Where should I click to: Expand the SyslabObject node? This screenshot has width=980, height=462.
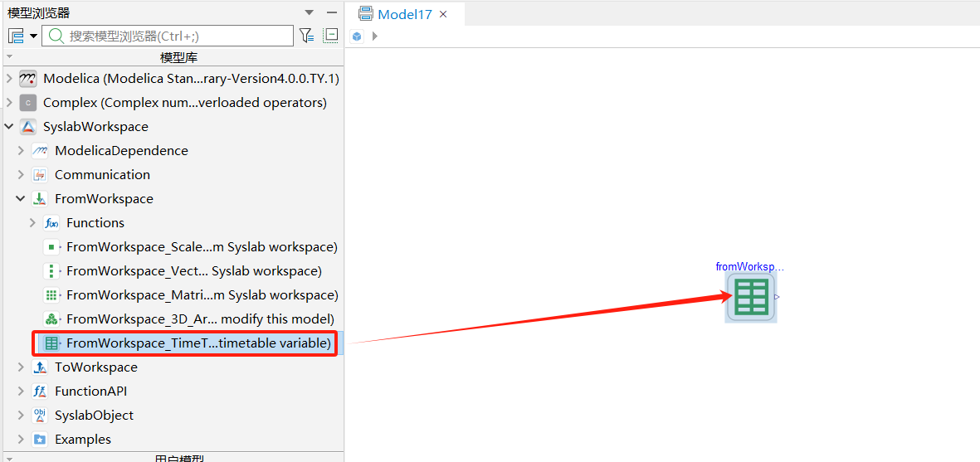[x=21, y=416]
